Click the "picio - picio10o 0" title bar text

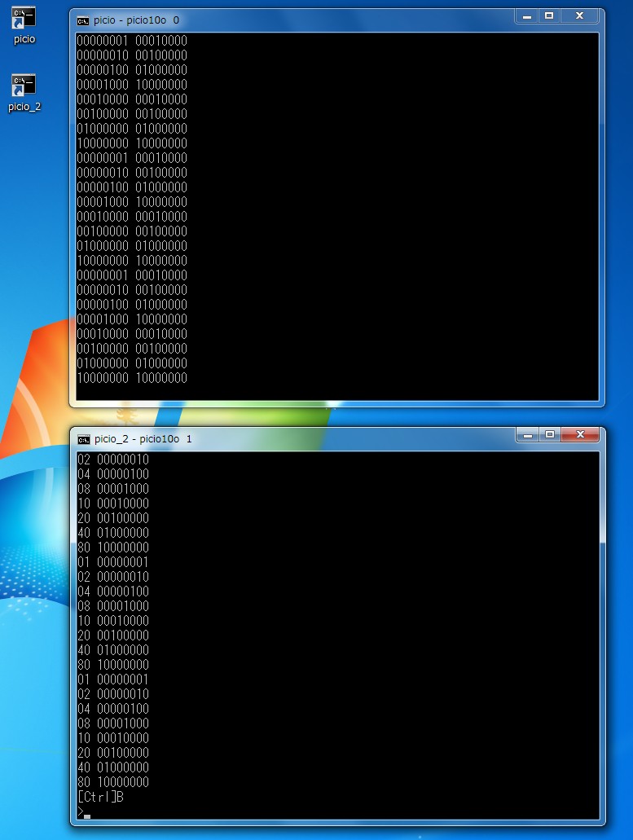(137, 20)
